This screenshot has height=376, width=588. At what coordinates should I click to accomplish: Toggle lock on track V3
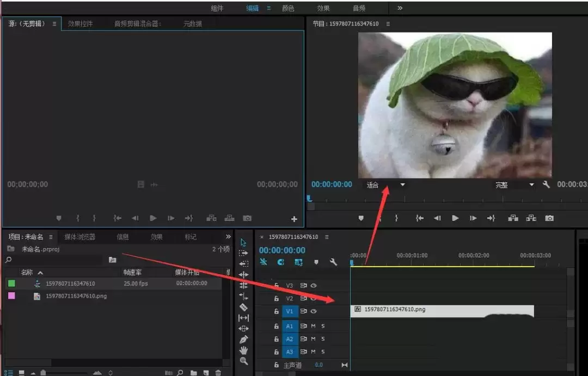tap(277, 286)
